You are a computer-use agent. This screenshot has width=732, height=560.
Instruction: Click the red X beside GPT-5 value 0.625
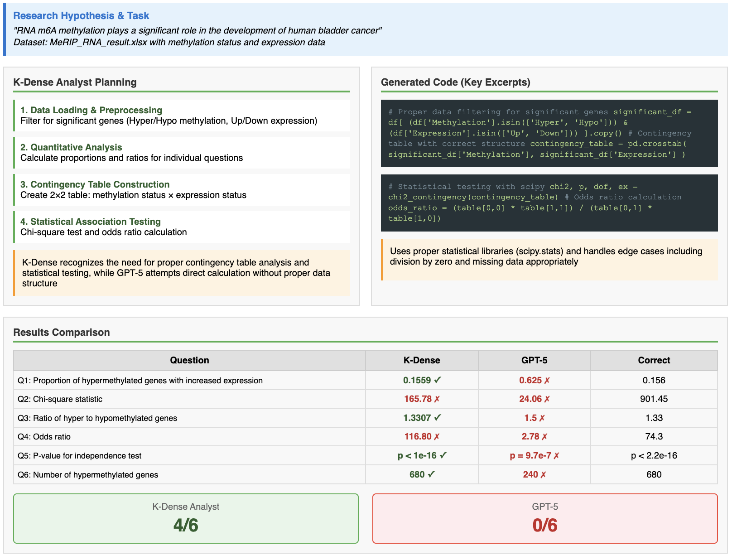click(x=547, y=381)
